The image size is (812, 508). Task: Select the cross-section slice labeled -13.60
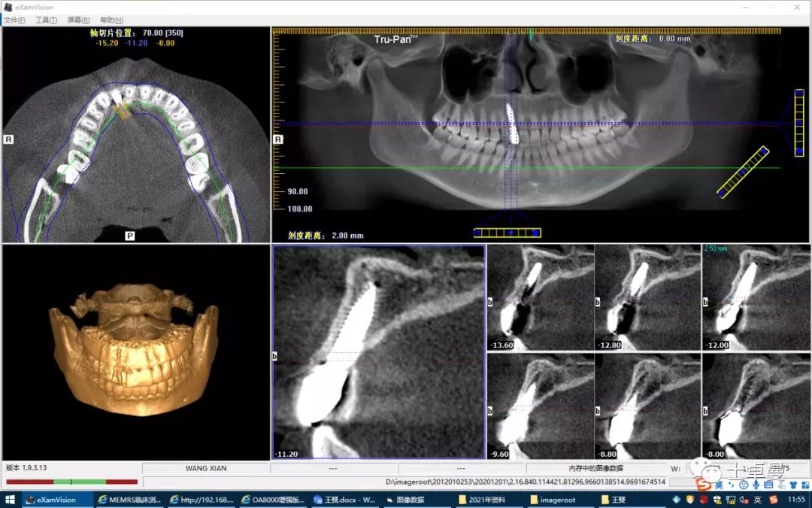(x=540, y=298)
